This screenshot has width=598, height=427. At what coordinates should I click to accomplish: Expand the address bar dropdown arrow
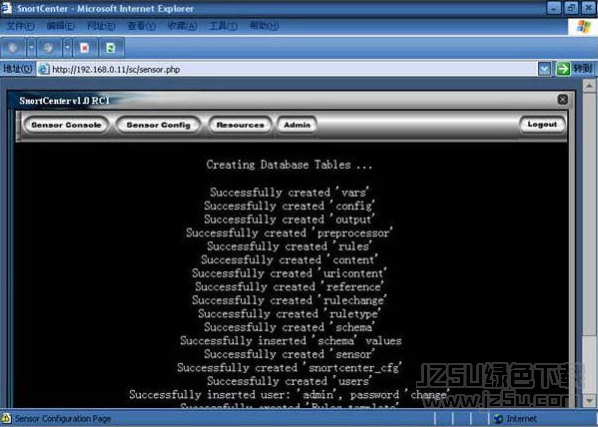545,69
